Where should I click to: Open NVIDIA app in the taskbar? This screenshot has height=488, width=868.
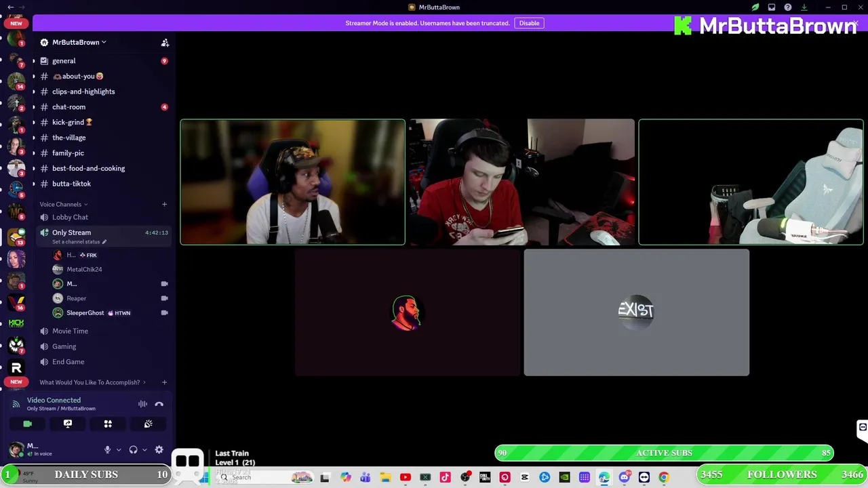(x=564, y=478)
